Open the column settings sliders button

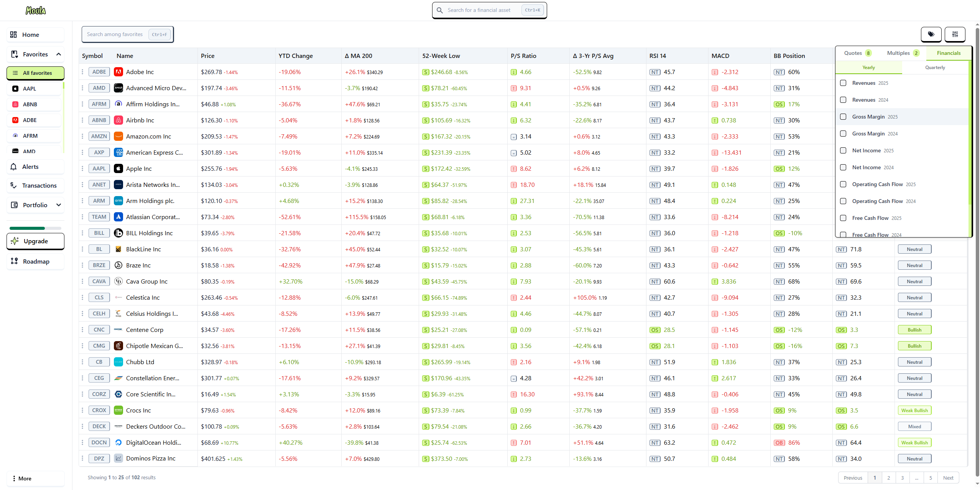point(955,34)
